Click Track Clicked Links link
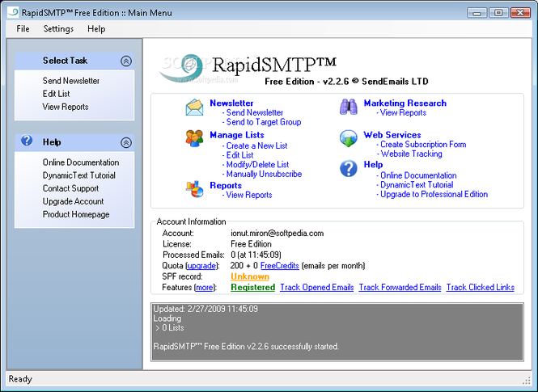 point(480,287)
